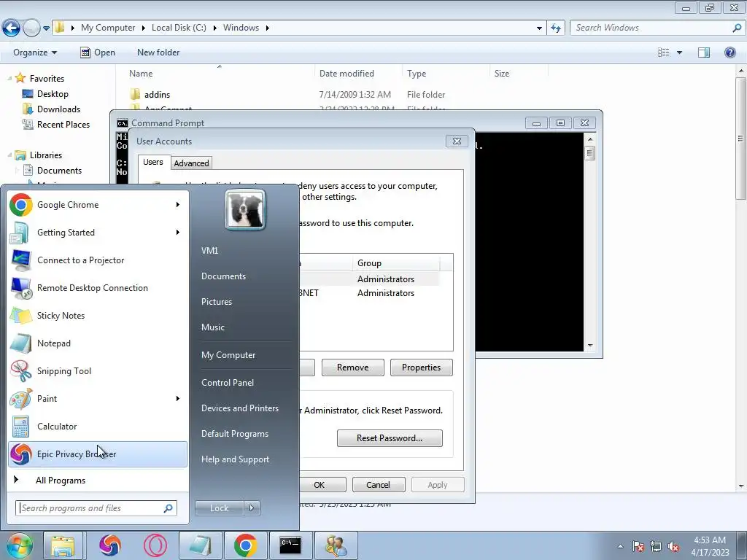Select the Users tab

153,162
